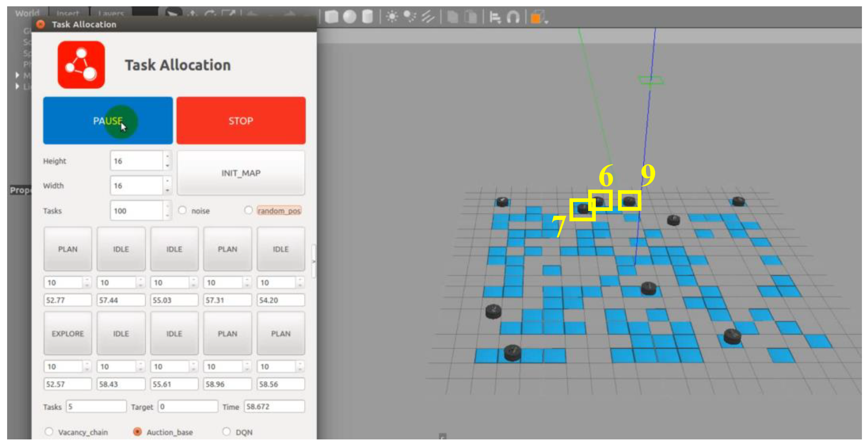The width and height of the screenshot is (868, 446).
Task: Choose the DQN algorithm option
Action: (227, 431)
